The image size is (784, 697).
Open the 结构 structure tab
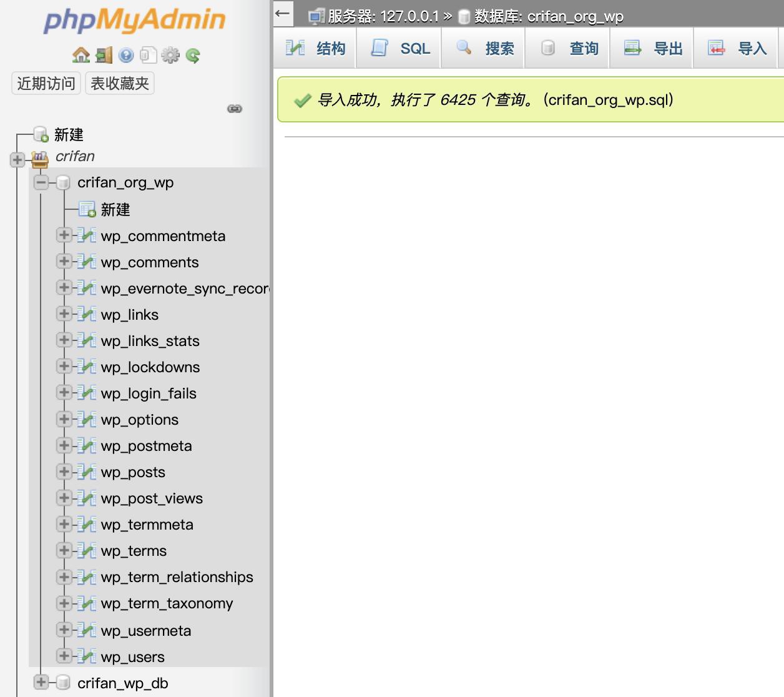(315, 48)
